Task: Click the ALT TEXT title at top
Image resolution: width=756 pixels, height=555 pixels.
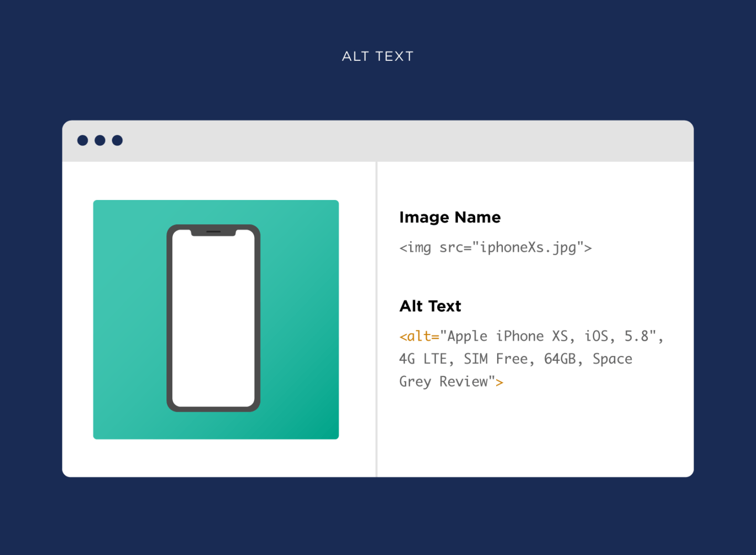Action: (377, 56)
